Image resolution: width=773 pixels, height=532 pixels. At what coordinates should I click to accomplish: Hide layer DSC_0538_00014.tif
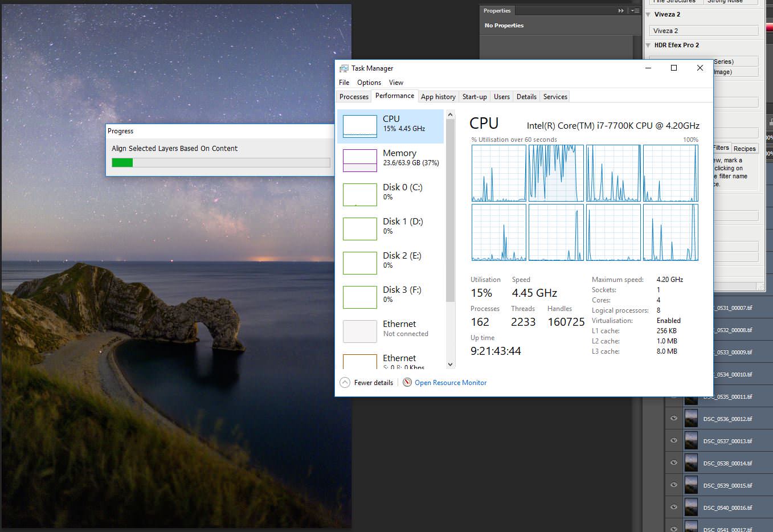point(674,463)
